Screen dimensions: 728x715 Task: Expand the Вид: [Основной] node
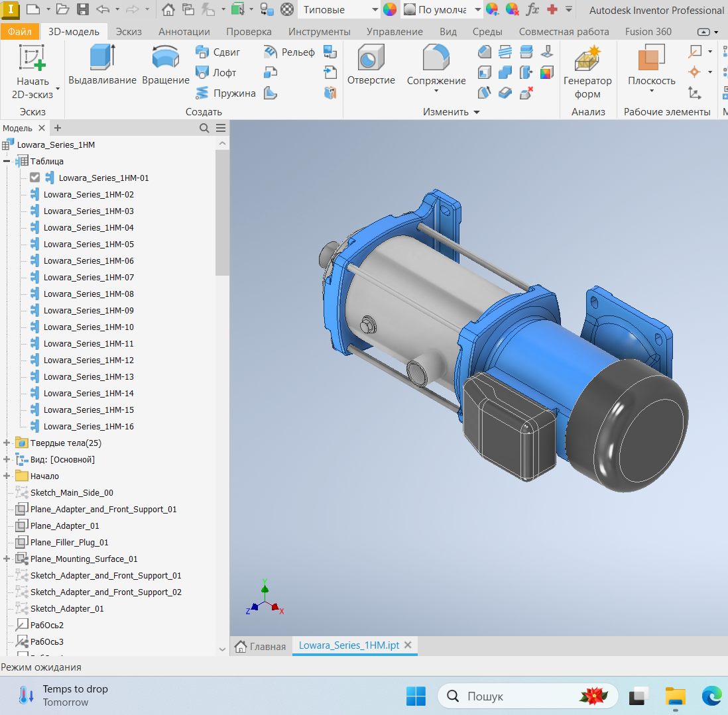7,459
